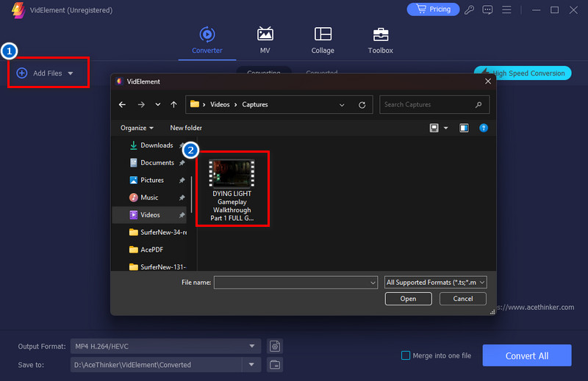Screen dimensions: 588x381
Task: Open the All Supported Formats filter
Action: pos(435,282)
